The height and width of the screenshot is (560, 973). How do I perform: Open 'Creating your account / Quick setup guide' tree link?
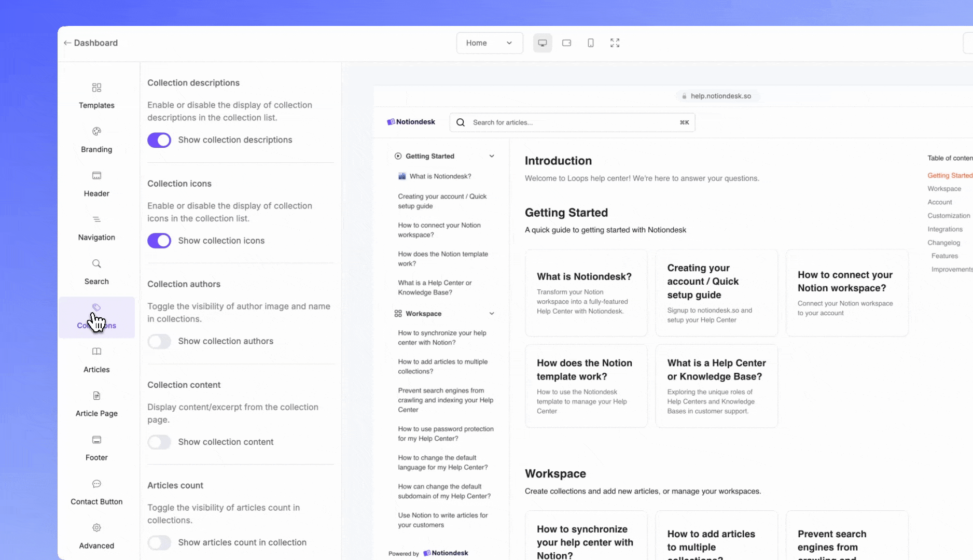tap(442, 201)
